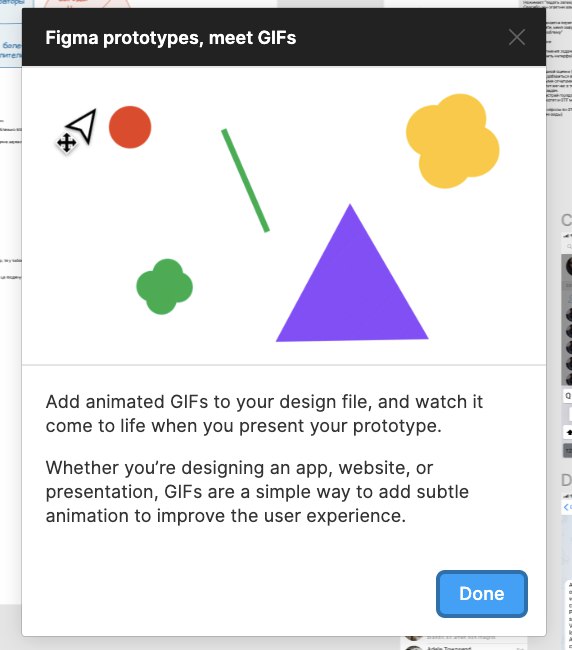The width and height of the screenshot is (572, 650).
Task: Close the Figma prototypes dialog
Action: (517, 37)
